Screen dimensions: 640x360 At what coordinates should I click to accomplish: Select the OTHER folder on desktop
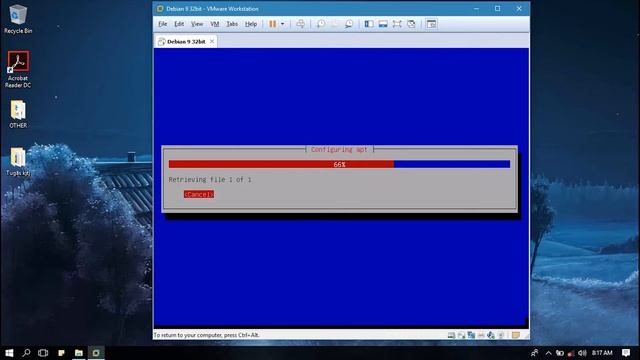18,114
